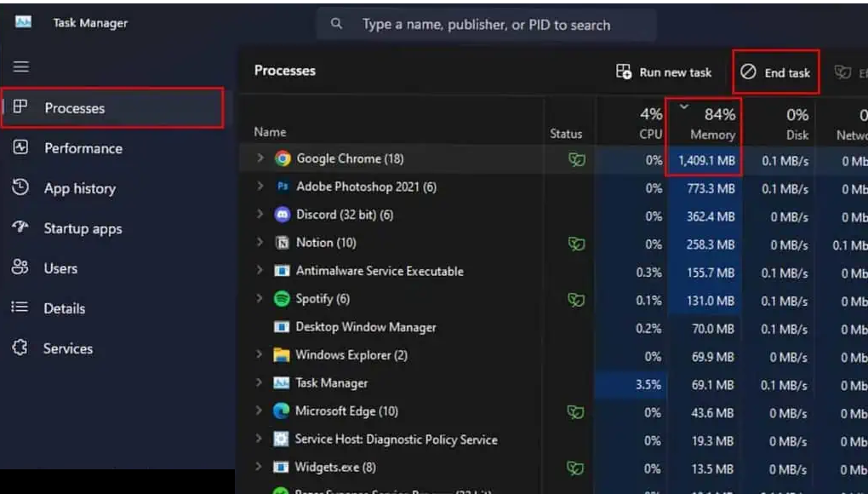Expand the Task Manager process row
Screen dimensions: 868x494
[259, 382]
